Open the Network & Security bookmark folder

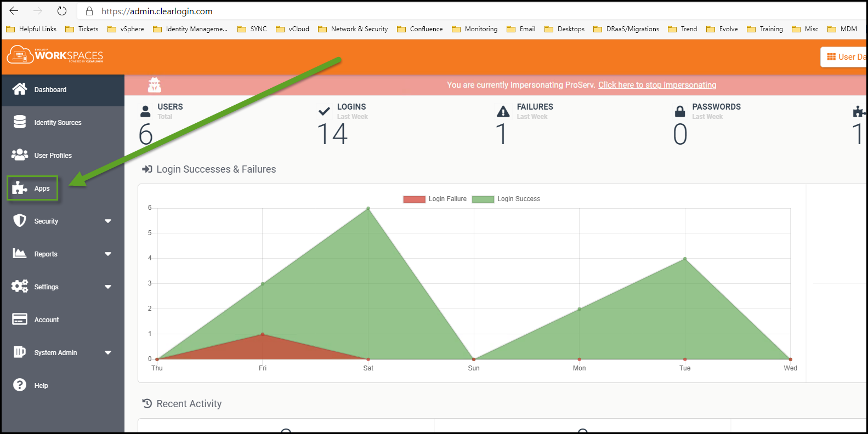pyautogui.click(x=353, y=29)
